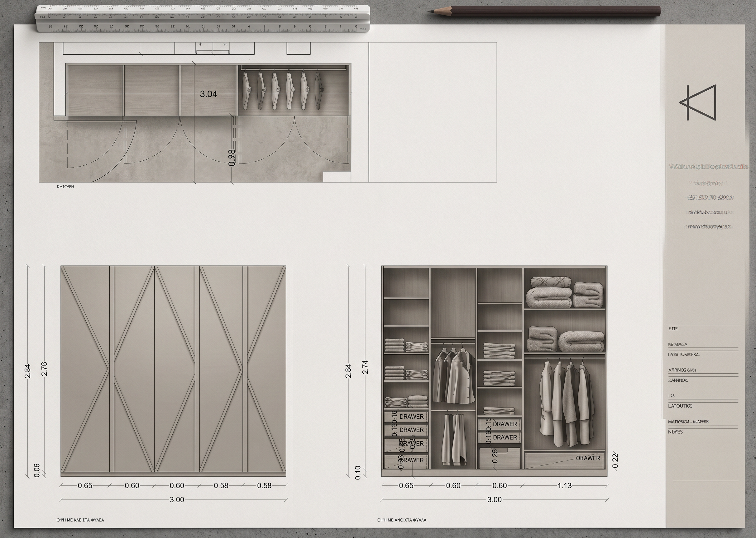Click the DRAWER label in the wide bottom drawer
The width and height of the screenshot is (756, 538).
pos(588,458)
